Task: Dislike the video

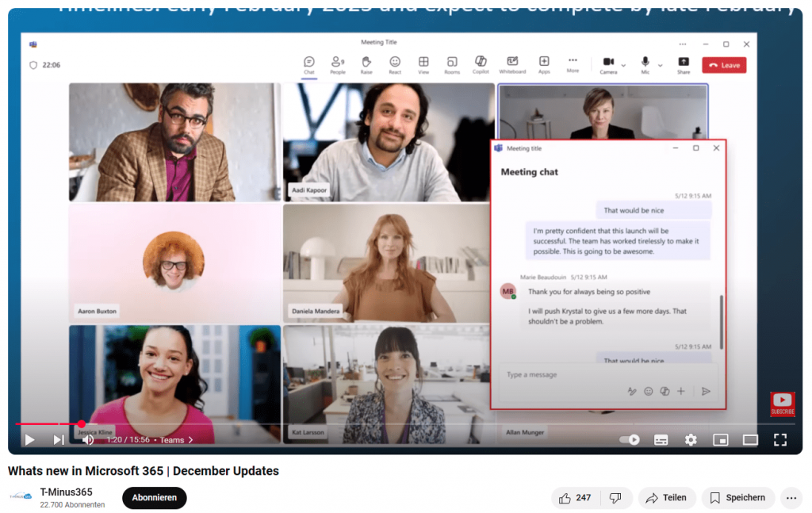Action: pos(615,498)
